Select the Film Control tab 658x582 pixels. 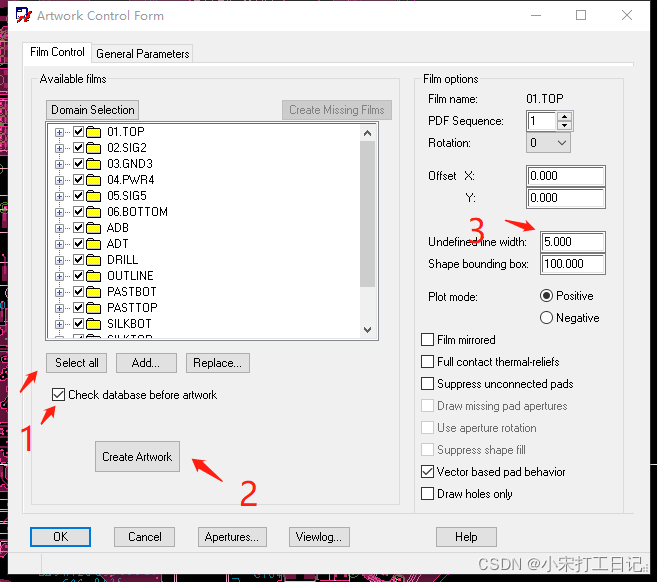[x=57, y=52]
